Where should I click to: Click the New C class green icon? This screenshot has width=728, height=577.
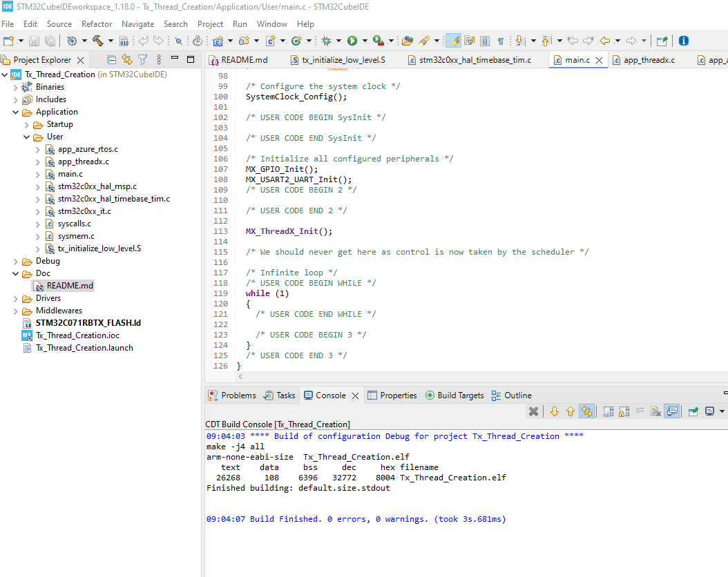click(296, 41)
